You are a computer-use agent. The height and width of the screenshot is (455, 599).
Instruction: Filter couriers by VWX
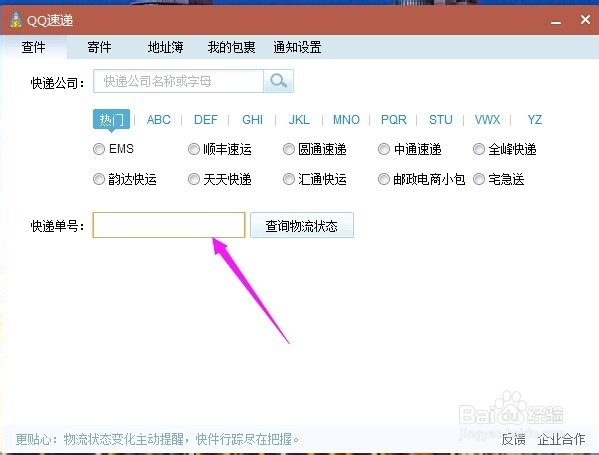(x=487, y=120)
